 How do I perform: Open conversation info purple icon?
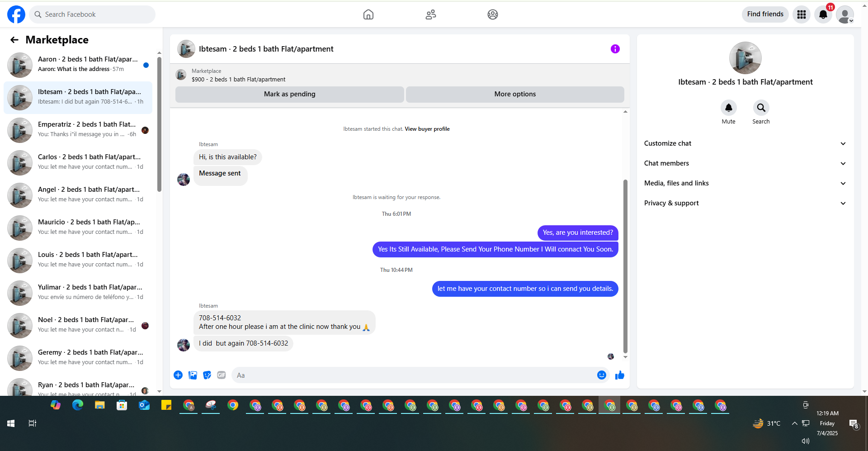point(615,49)
